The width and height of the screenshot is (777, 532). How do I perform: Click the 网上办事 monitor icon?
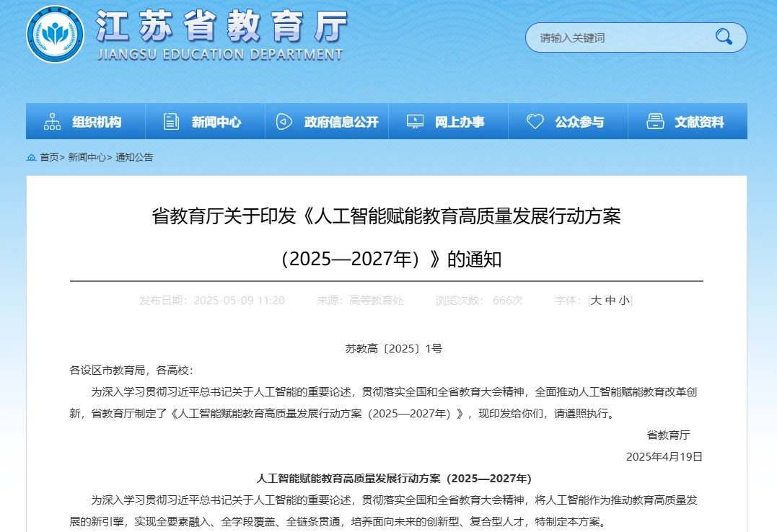415,122
